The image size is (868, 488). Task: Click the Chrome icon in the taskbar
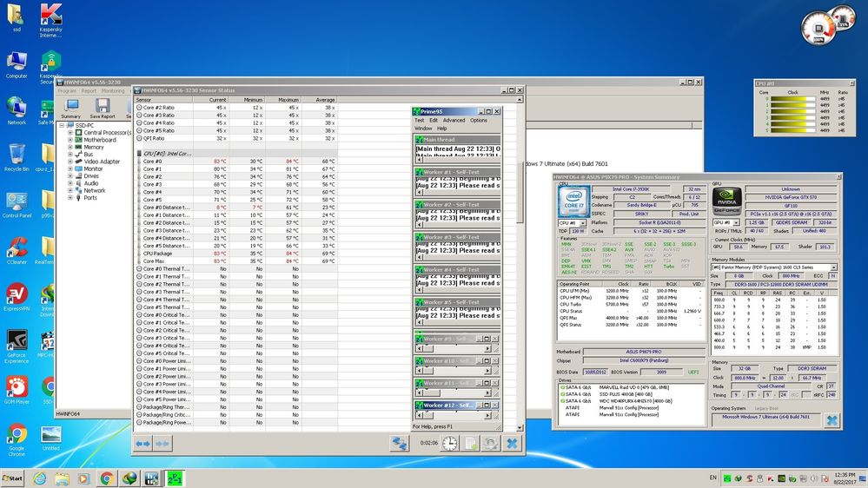pyautogui.click(x=107, y=478)
